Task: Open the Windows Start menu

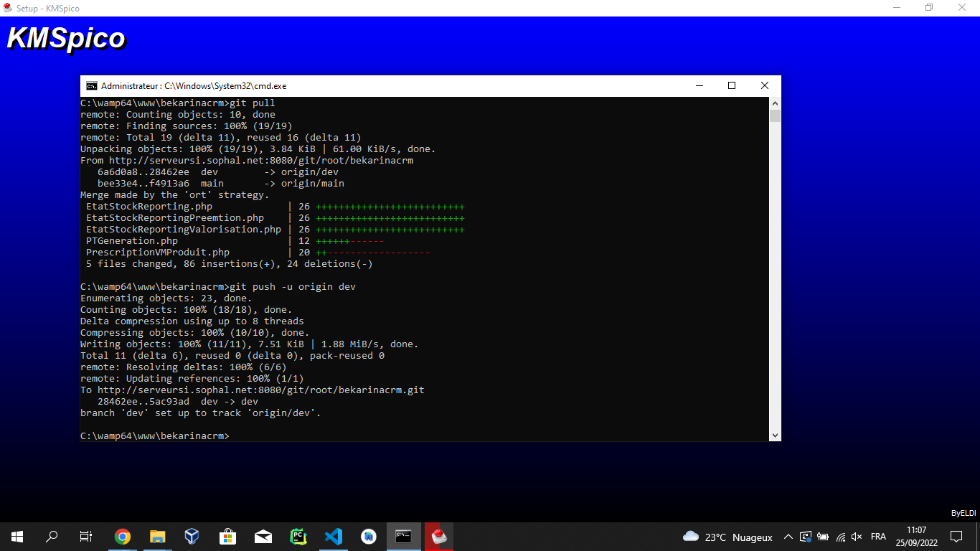Action: 17,537
